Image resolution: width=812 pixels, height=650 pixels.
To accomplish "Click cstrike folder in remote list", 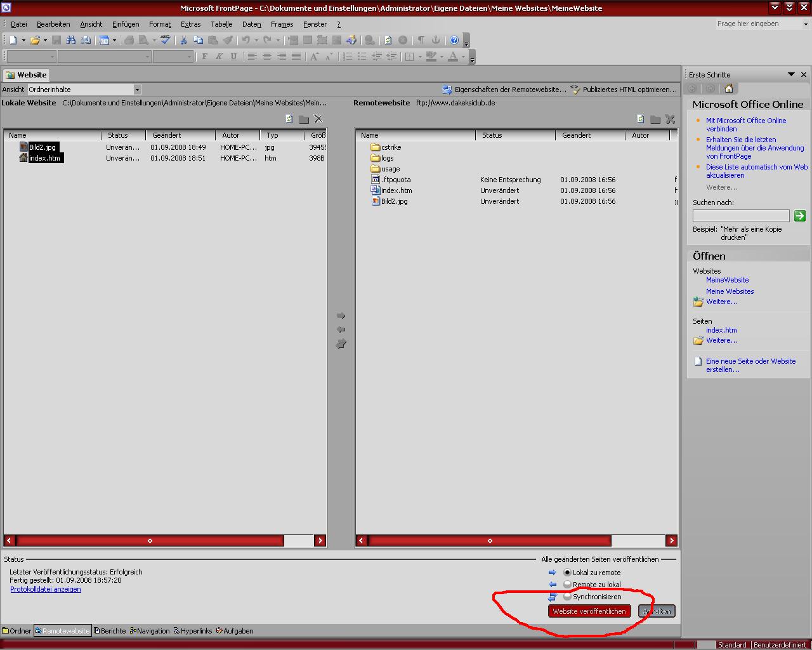I will click(x=386, y=147).
